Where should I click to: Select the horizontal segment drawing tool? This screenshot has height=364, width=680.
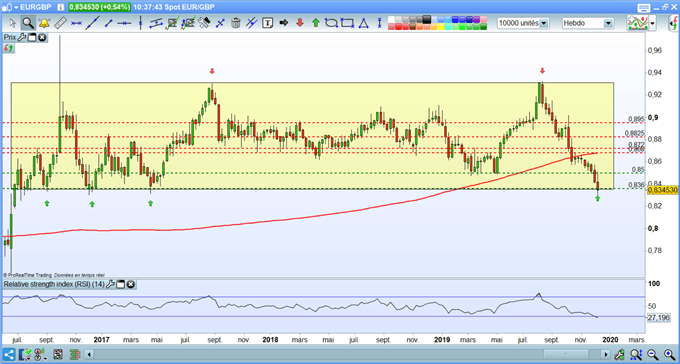point(76,23)
